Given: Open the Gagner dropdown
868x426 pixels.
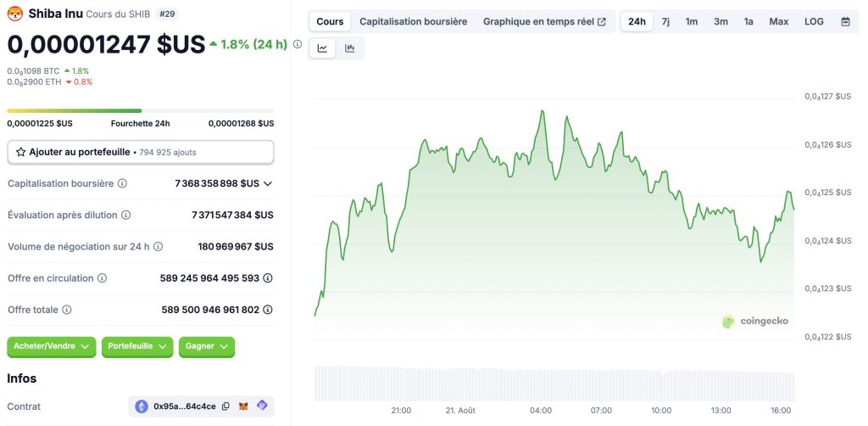Looking at the screenshot, I should tap(206, 346).
